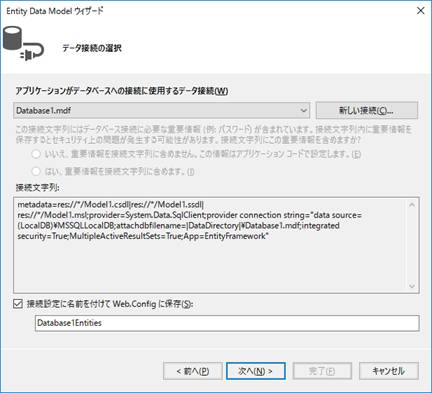Click the 新しい接続 button

coord(367,110)
